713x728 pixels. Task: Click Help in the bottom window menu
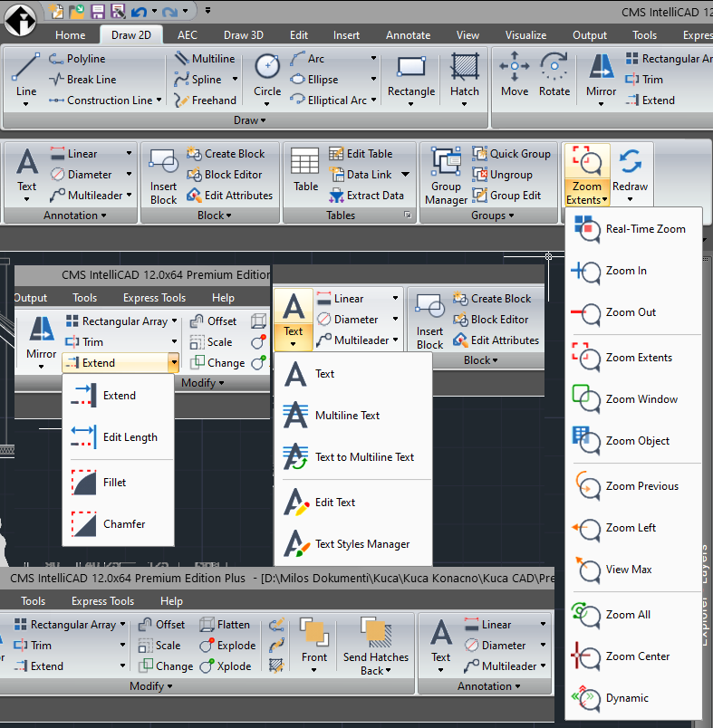tap(171, 601)
